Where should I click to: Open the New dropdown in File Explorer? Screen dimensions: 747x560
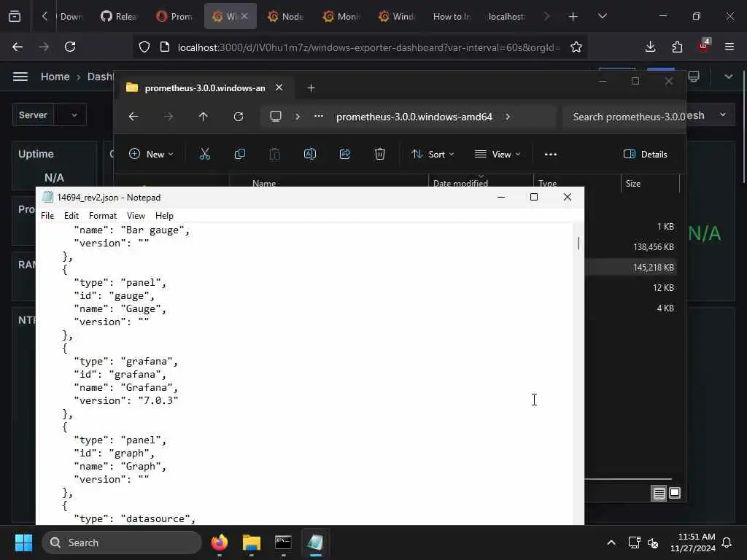click(x=151, y=154)
